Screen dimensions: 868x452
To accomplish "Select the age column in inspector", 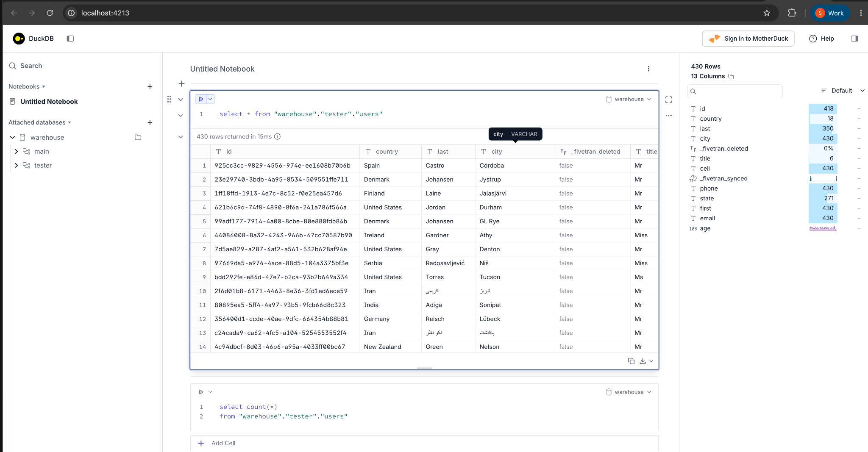I will click(x=705, y=228).
